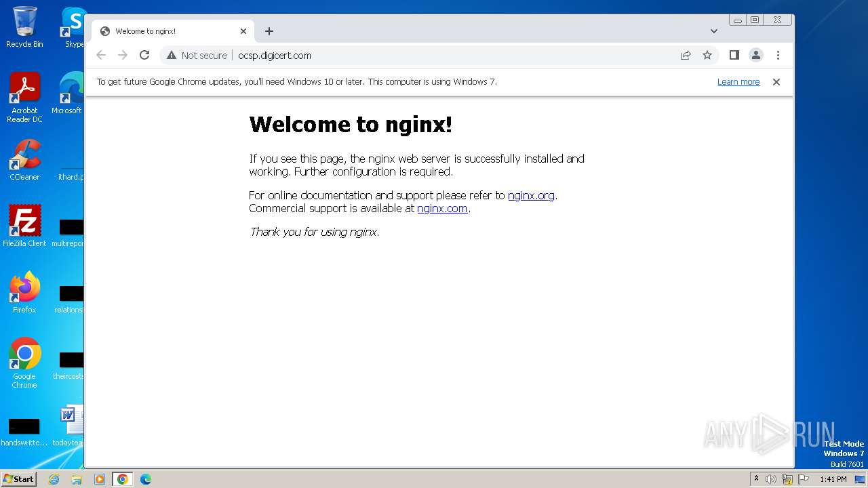Image resolution: width=868 pixels, height=488 pixels.
Task: Open Firefox desktop shortcut
Action: point(24,293)
